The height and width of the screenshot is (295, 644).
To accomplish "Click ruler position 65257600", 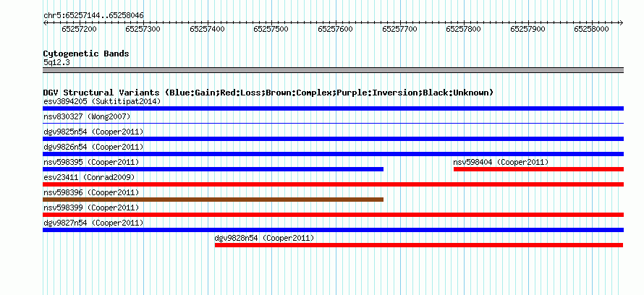I will tap(336, 29).
